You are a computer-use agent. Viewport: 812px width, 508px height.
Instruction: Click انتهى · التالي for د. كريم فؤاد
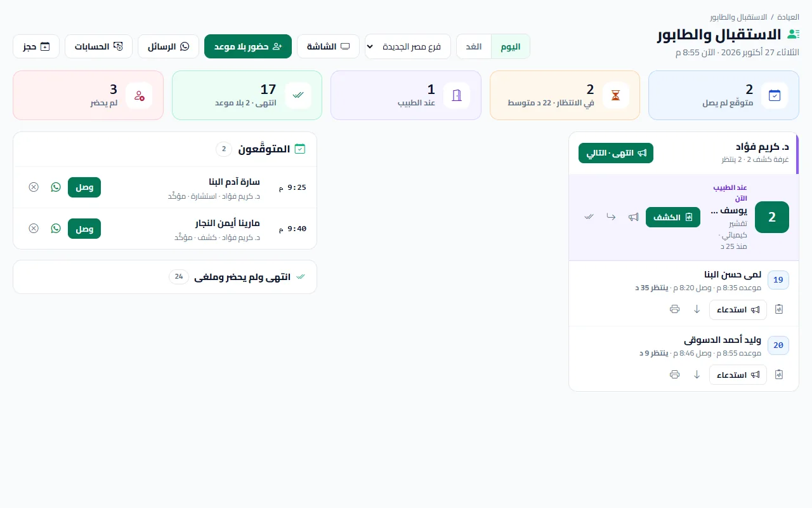pyautogui.click(x=616, y=153)
